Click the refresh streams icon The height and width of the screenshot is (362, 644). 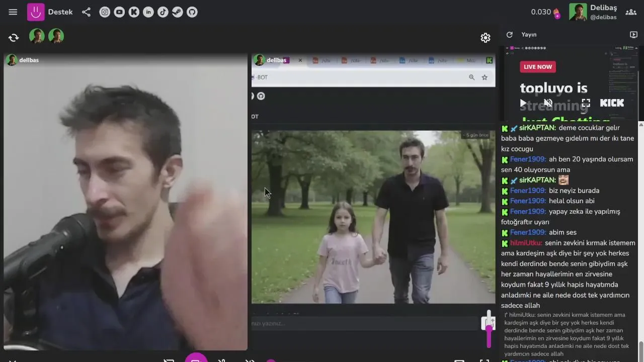click(x=14, y=38)
